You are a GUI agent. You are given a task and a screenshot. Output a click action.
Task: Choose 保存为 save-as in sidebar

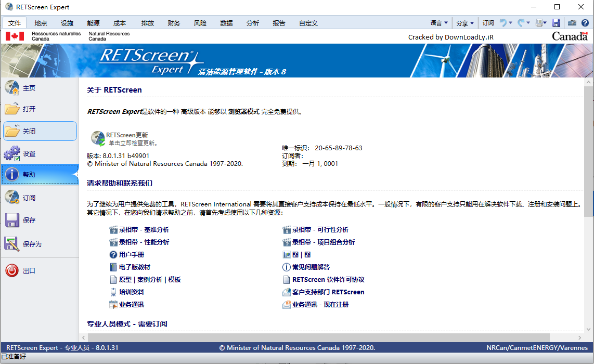[40, 244]
